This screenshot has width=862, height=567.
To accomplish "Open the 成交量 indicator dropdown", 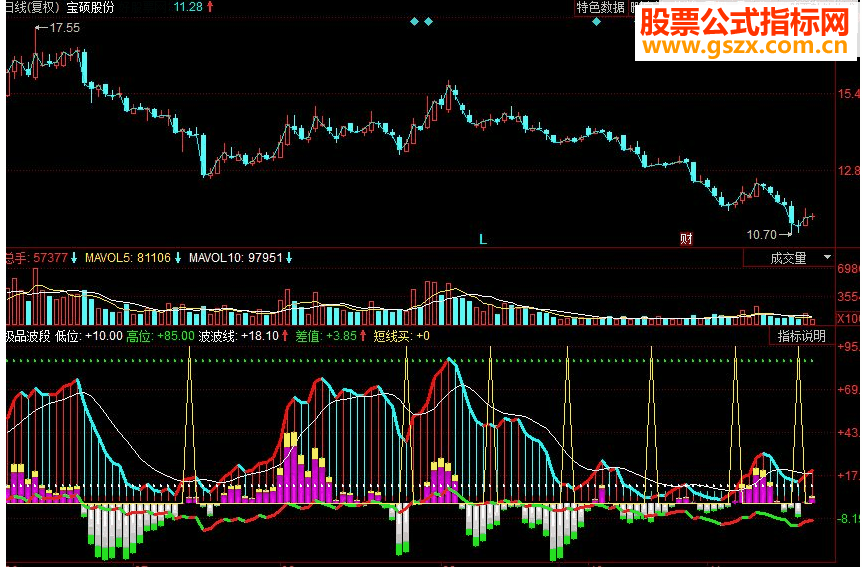I will click(788, 257).
